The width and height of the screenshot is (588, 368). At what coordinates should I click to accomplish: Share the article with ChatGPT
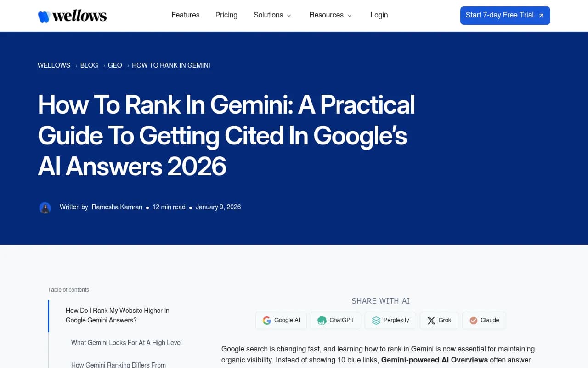tap(336, 320)
